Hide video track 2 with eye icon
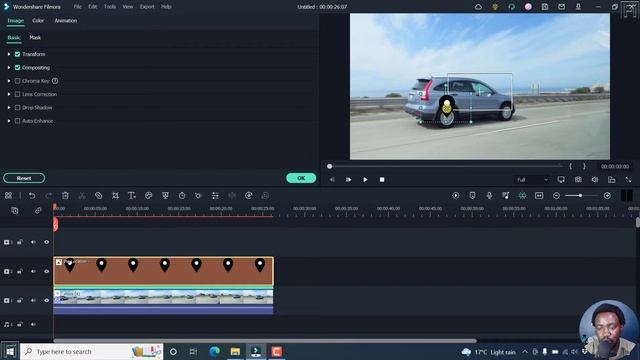Screen dimensions: 640x360 [x=47, y=271]
